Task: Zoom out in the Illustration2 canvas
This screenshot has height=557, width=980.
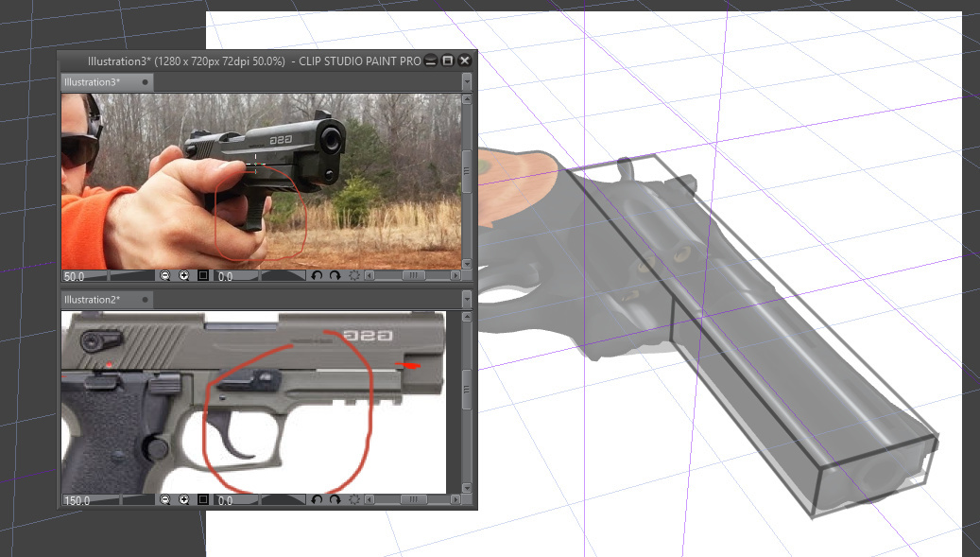Action: tap(165, 500)
